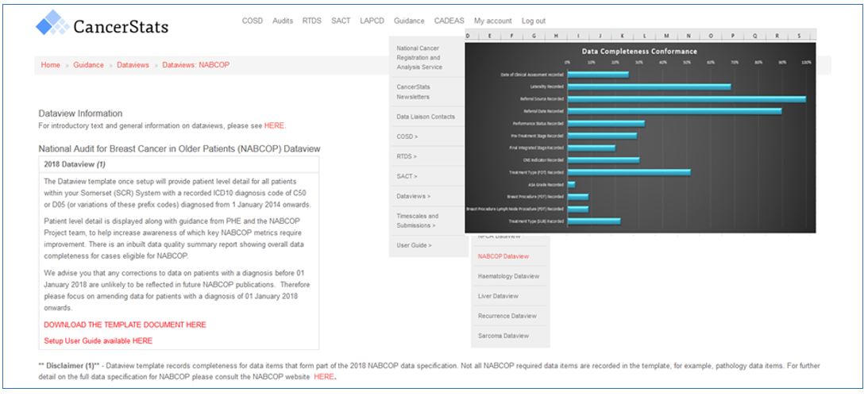Click the Performance Status Recorded bar

pyautogui.click(x=606, y=123)
